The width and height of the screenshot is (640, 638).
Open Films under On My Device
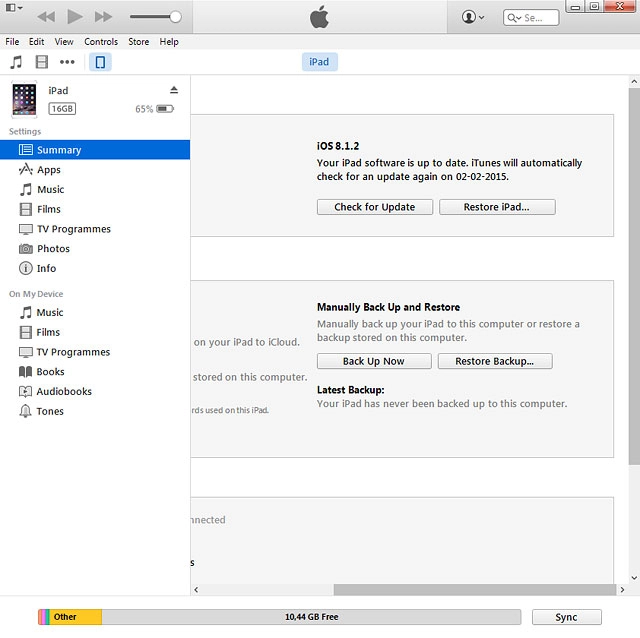pyautogui.click(x=95, y=332)
